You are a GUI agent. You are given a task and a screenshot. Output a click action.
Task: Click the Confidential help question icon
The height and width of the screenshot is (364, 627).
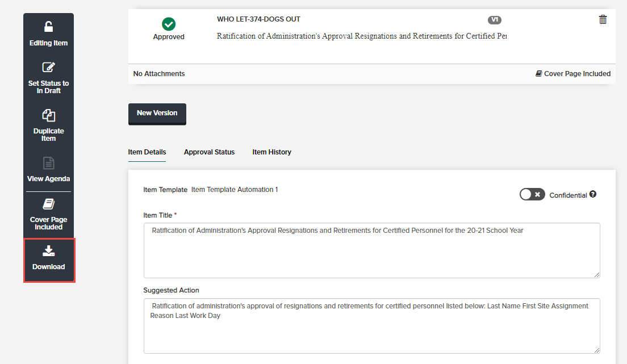click(593, 194)
